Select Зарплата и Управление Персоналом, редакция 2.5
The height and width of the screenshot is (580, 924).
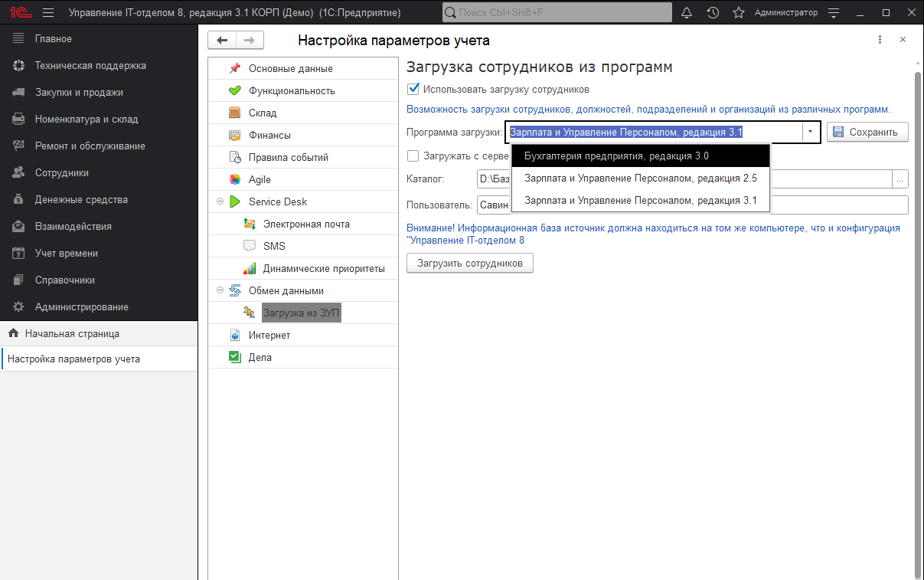[640, 178]
